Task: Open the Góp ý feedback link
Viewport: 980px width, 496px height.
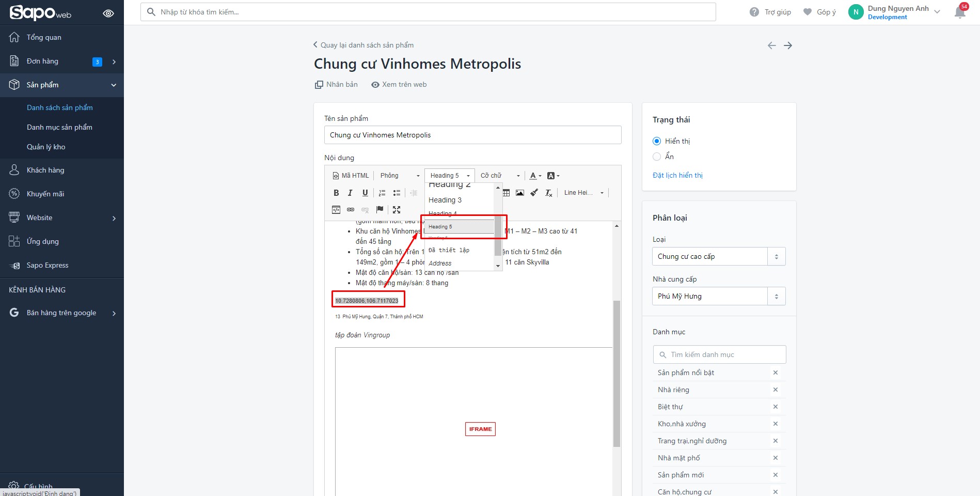Action: point(819,12)
